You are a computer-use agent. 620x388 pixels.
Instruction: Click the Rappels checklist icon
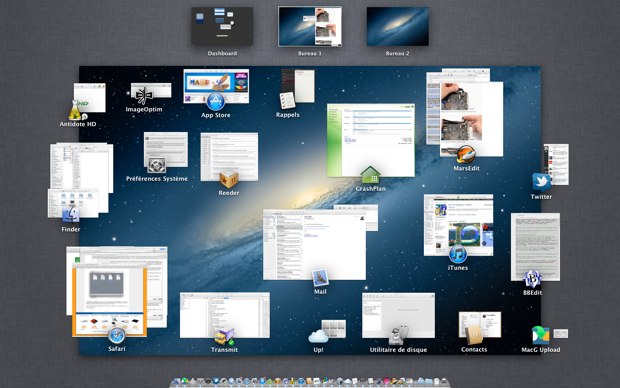point(287,100)
